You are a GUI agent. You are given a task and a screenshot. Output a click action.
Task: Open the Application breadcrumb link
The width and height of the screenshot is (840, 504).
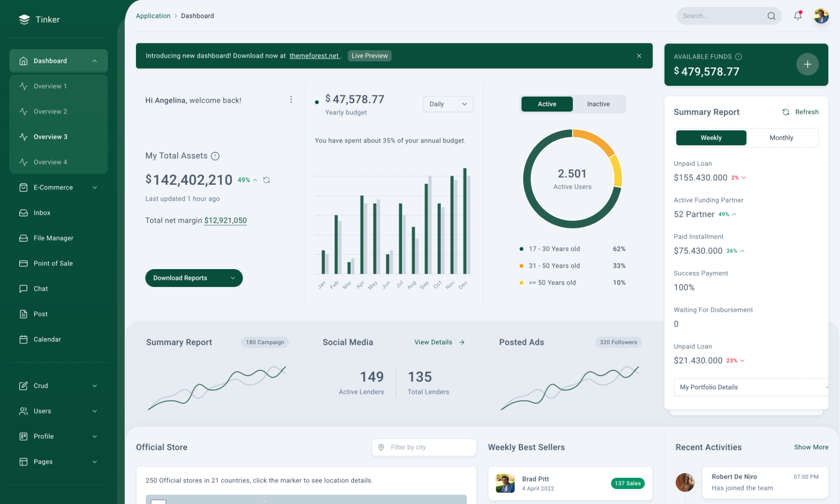click(153, 15)
